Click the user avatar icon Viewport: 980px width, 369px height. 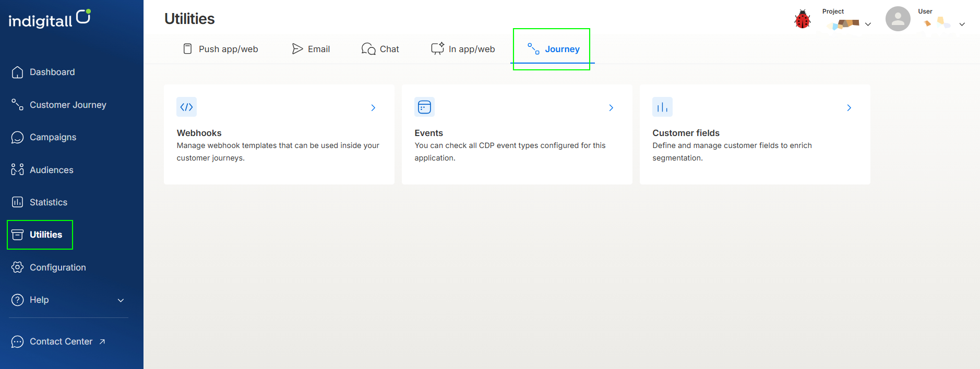tap(898, 19)
